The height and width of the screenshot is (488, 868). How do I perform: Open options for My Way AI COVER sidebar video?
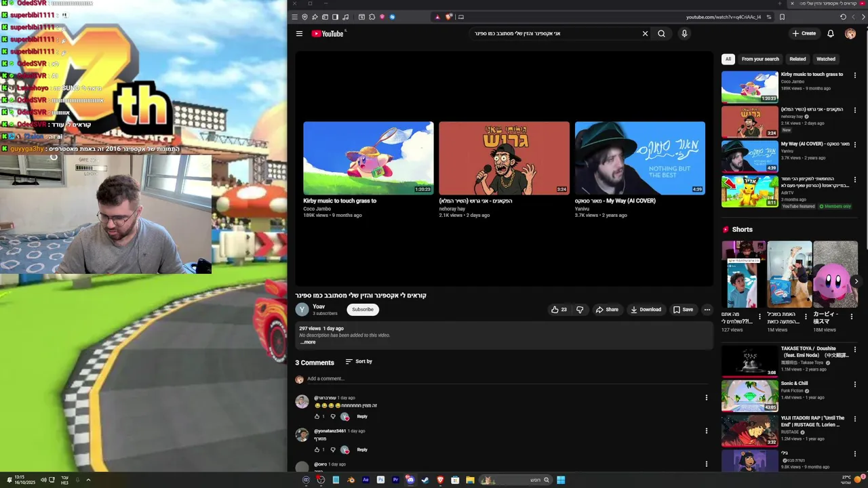point(854,145)
